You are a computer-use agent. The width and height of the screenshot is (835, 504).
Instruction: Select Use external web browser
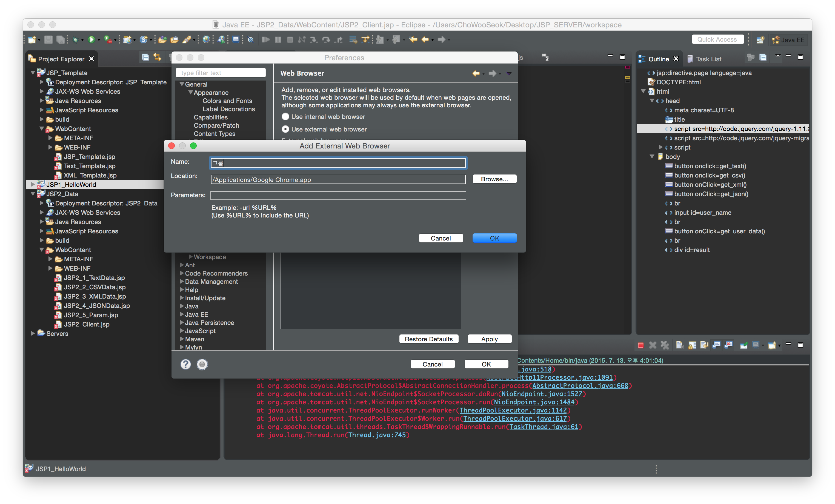pos(285,129)
